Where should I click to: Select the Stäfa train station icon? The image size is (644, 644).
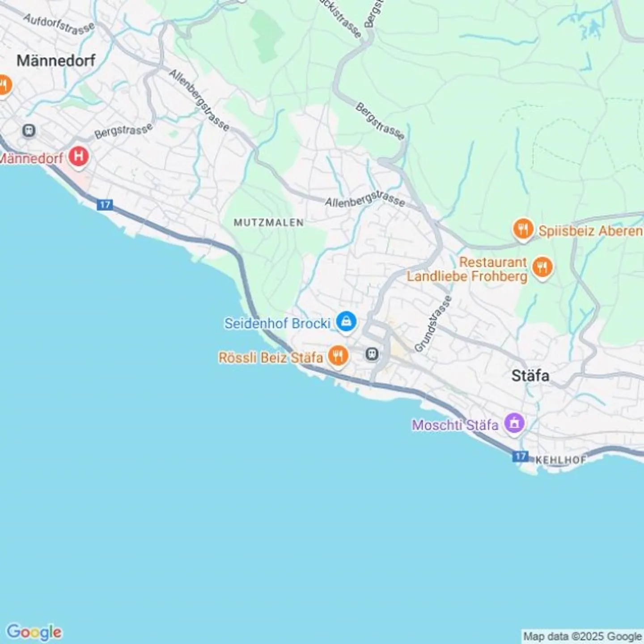pyautogui.click(x=372, y=354)
